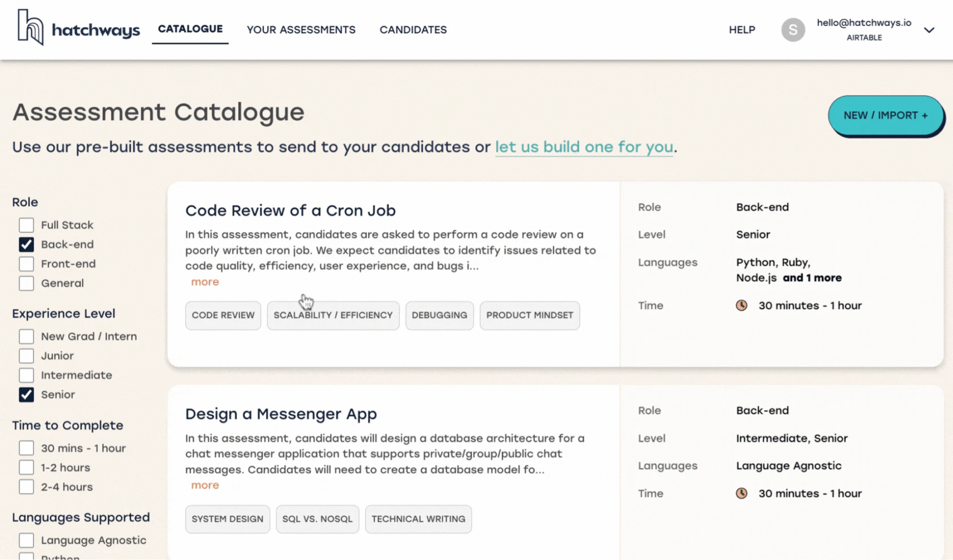
Task: Select the Code Review tag
Action: [x=223, y=316]
